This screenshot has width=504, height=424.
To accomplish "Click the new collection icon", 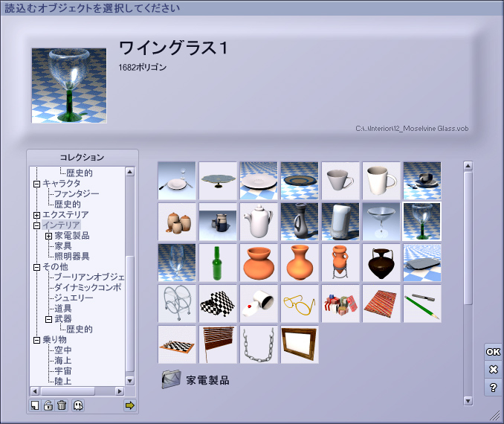I will (35, 405).
